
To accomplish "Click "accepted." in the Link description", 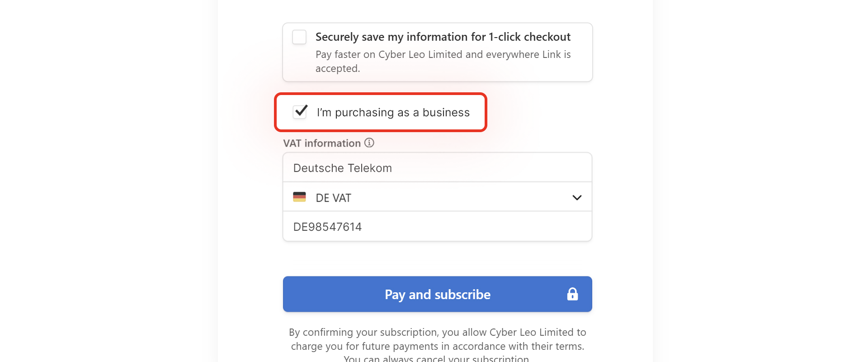I will 338,68.
